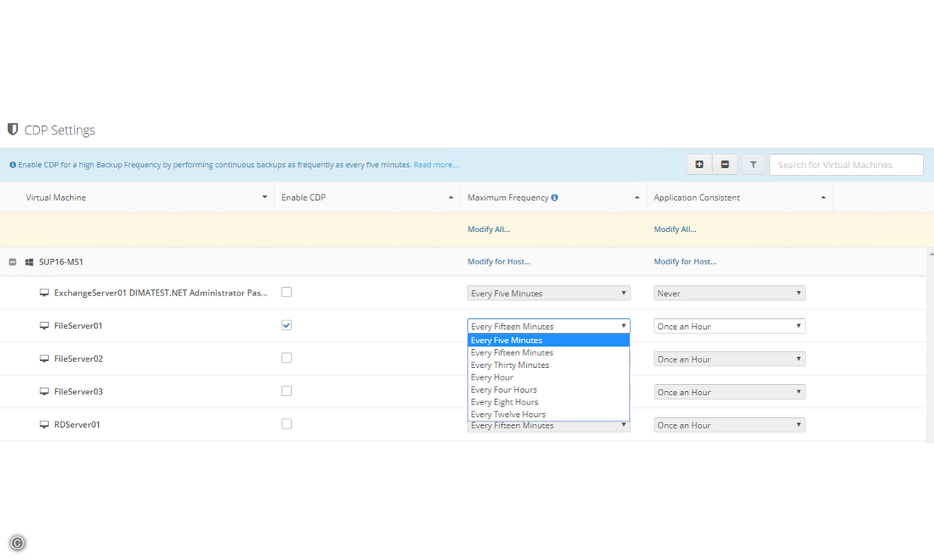Viewport: 934px width, 560px height.
Task: Click the FileServer02 name text
Action: (79, 359)
